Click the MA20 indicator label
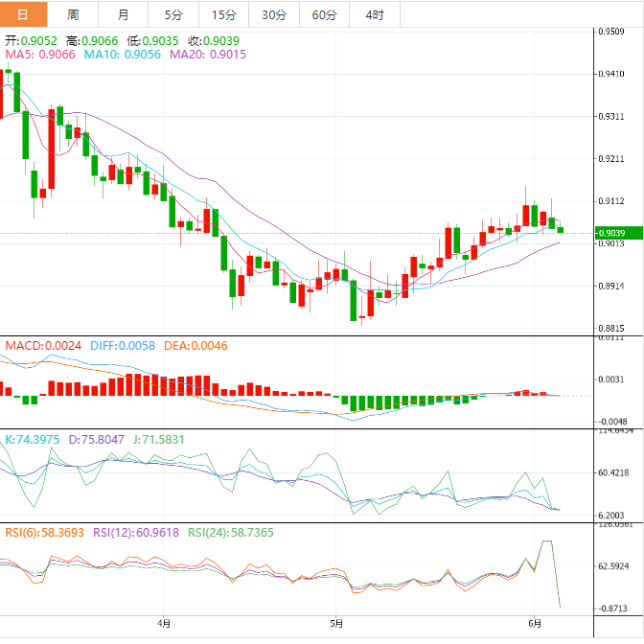 (208, 56)
